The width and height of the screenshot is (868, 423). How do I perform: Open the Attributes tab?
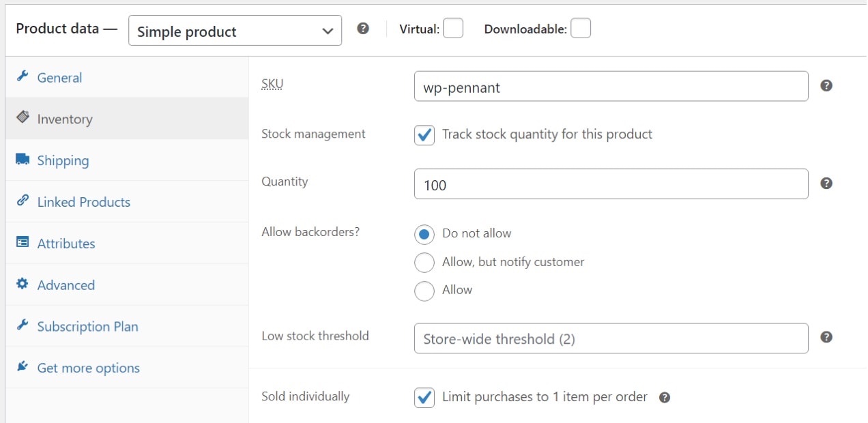(127, 244)
